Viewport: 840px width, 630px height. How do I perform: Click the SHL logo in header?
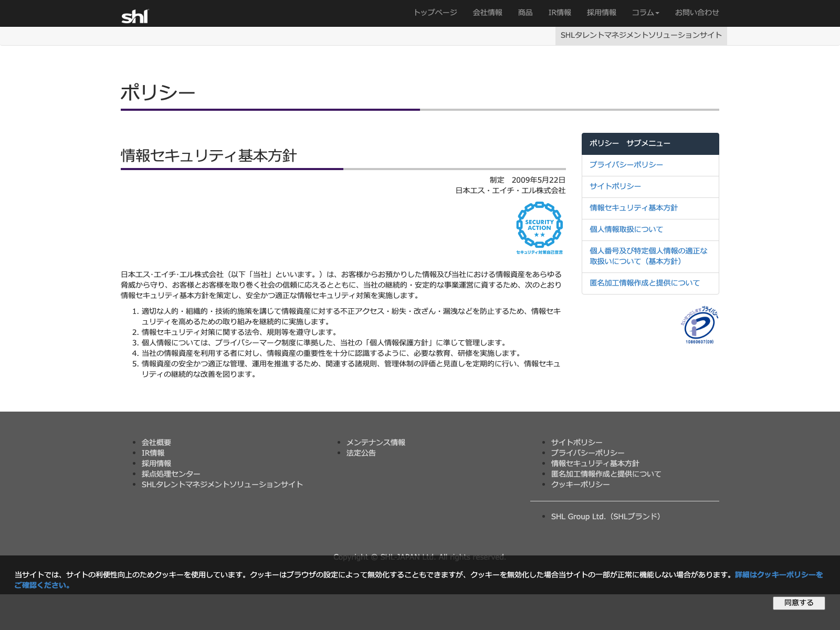pos(135,16)
